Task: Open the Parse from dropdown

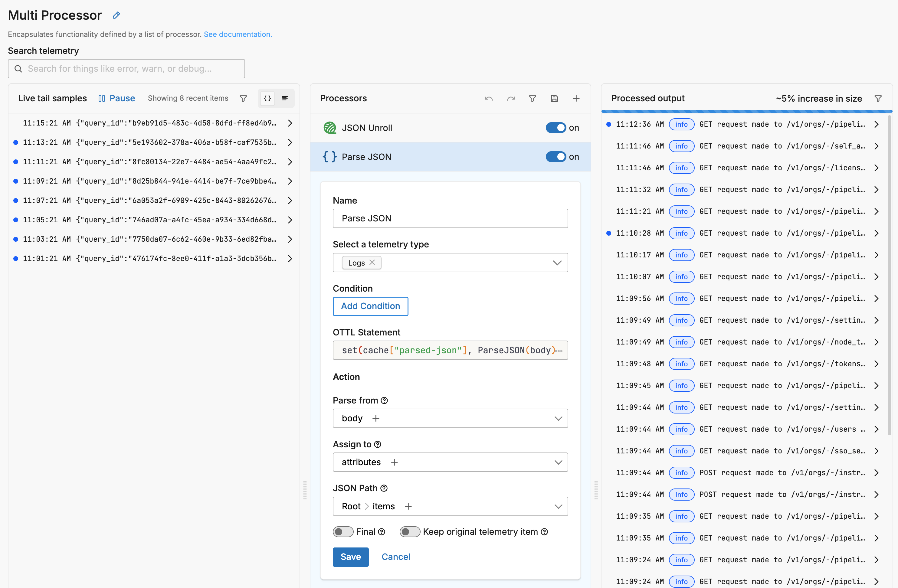Action: click(x=558, y=418)
